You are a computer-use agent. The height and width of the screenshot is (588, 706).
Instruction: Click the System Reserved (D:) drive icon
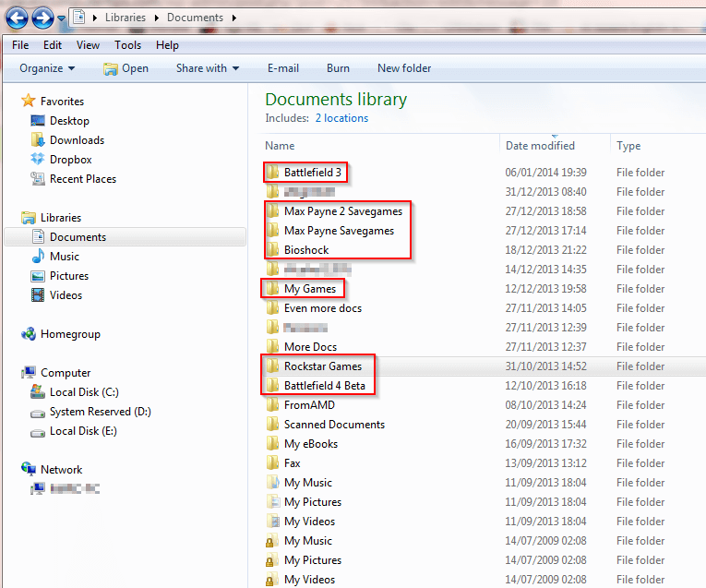pos(38,413)
